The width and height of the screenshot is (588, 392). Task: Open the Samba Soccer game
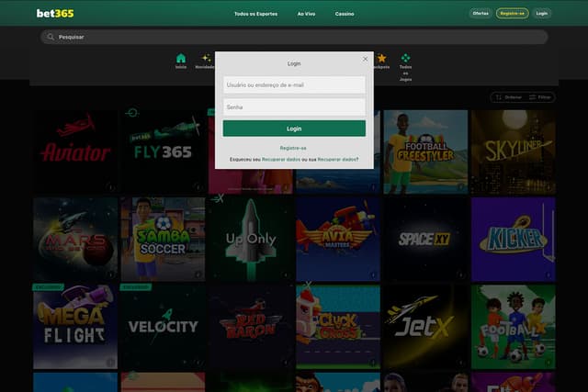point(164,240)
